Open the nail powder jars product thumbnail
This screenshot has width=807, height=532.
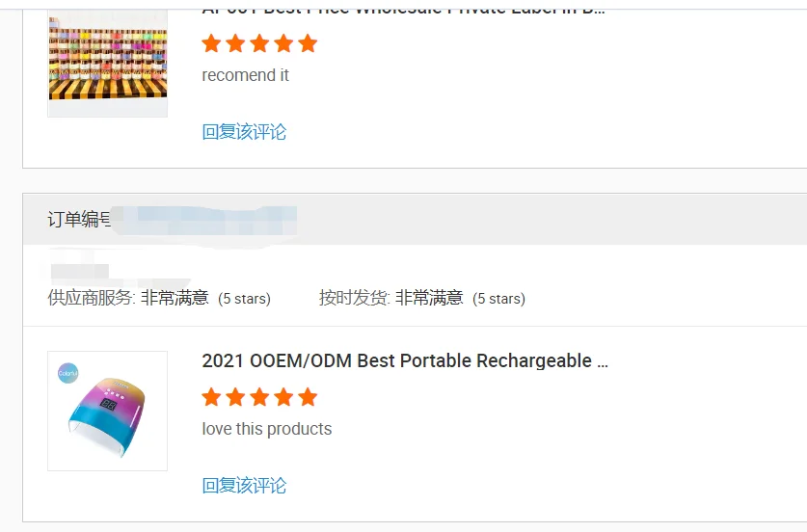[x=108, y=64]
